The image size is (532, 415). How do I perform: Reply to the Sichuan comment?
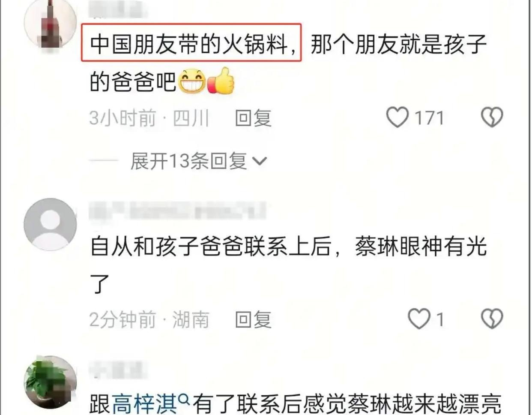click(253, 117)
